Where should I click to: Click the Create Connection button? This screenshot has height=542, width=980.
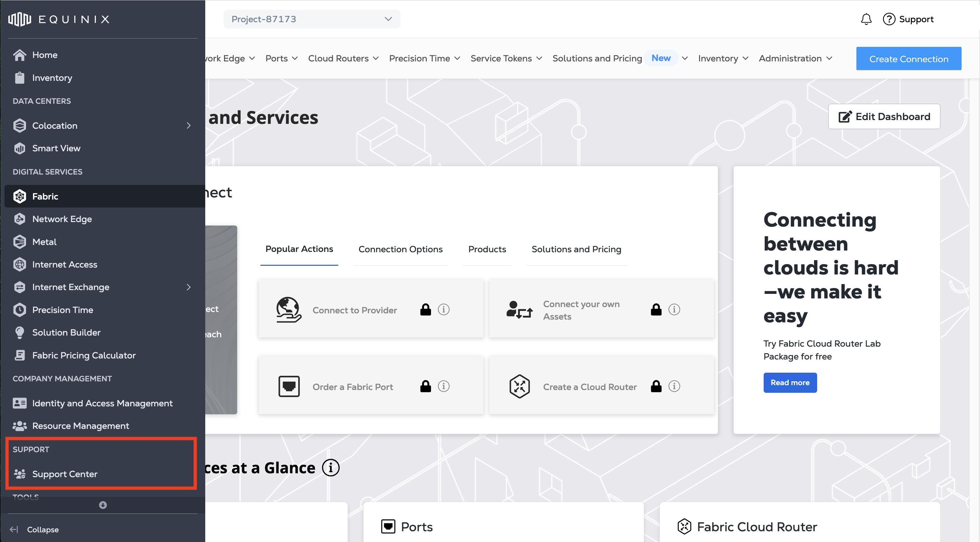pyautogui.click(x=908, y=59)
